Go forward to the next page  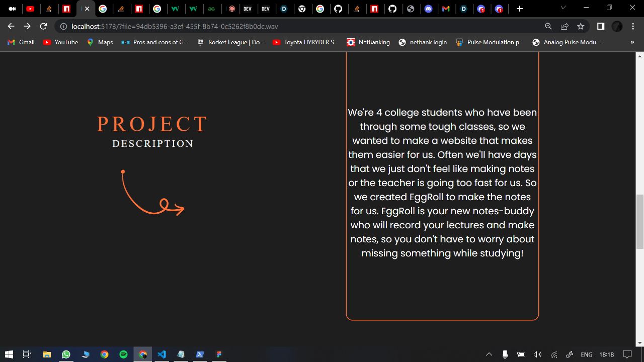(x=27, y=26)
